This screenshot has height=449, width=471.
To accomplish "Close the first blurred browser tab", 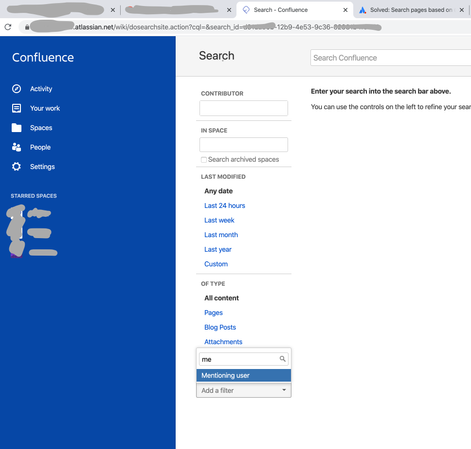I will tap(113, 10).
